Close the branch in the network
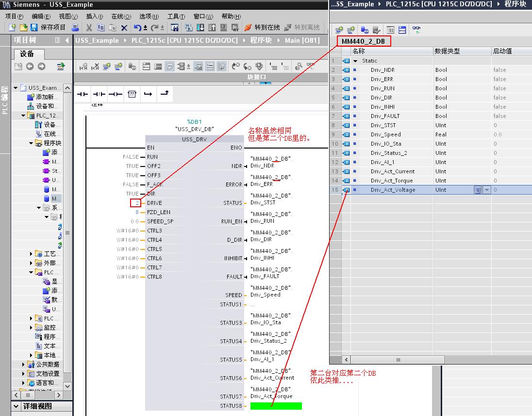The height and width of the screenshot is (416, 532). point(165,93)
